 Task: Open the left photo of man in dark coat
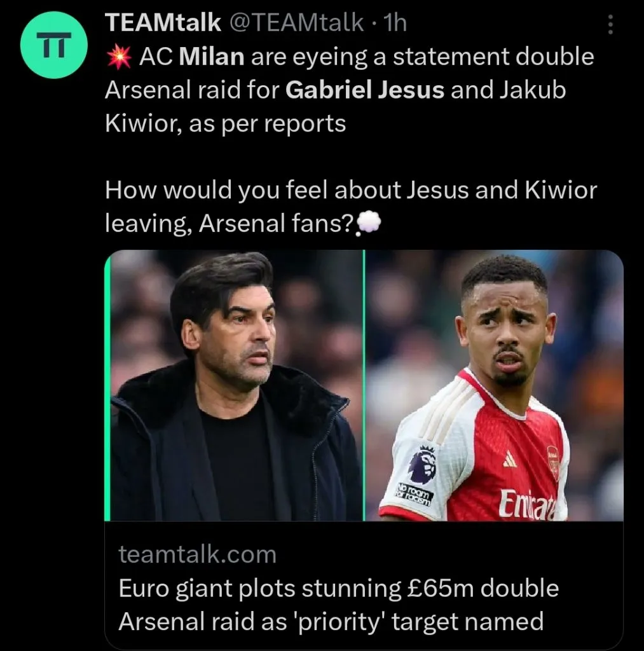tap(235, 385)
